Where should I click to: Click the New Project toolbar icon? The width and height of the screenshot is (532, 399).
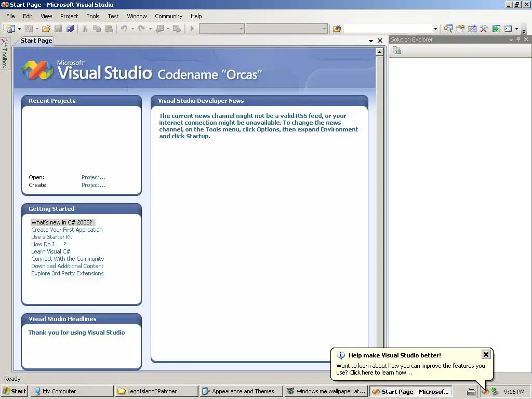pyautogui.click(x=11, y=29)
